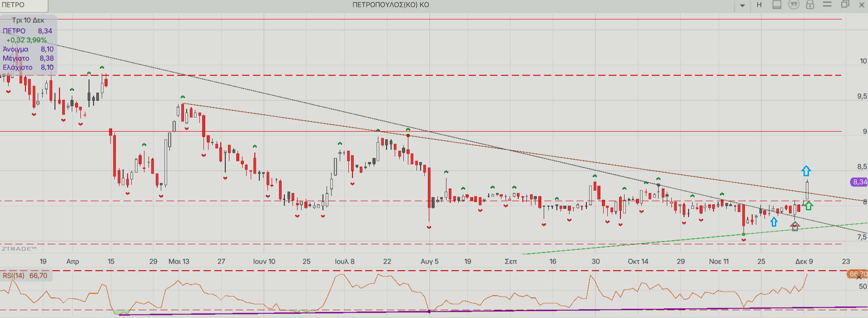Click the purple 8,34 current price tag
The image size is (868, 318).
[859, 182]
